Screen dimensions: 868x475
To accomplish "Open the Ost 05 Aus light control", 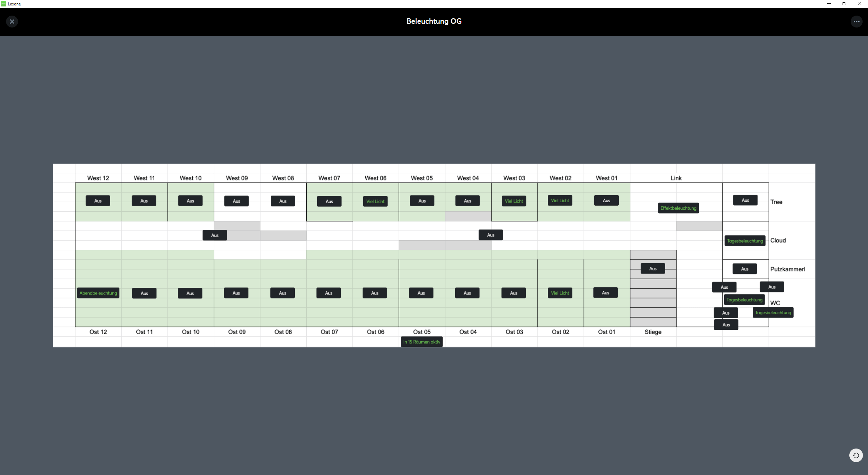I will [x=421, y=293].
